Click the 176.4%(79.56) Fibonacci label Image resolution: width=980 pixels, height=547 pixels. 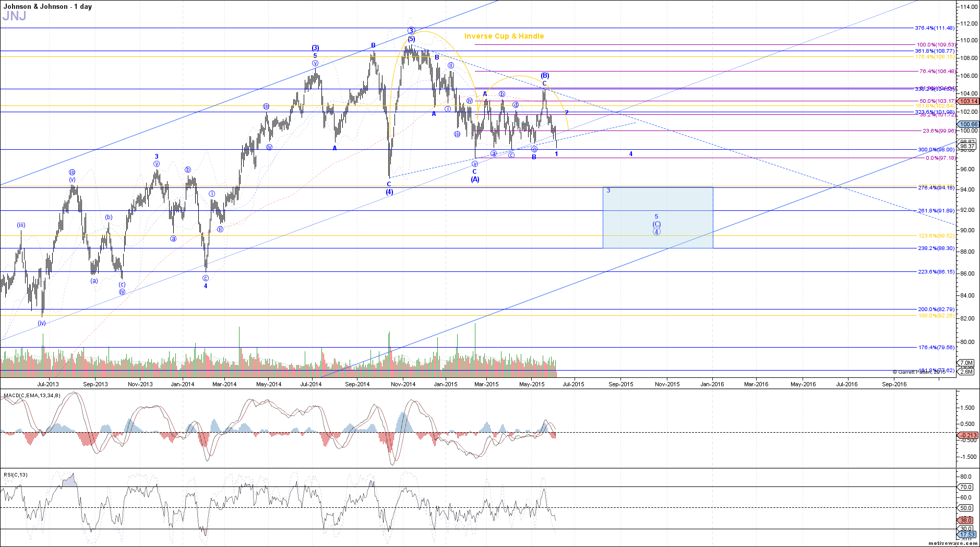pyautogui.click(x=936, y=348)
